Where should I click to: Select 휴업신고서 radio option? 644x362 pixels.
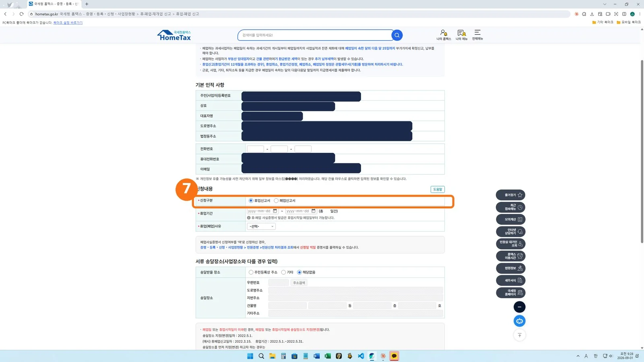coord(251,201)
